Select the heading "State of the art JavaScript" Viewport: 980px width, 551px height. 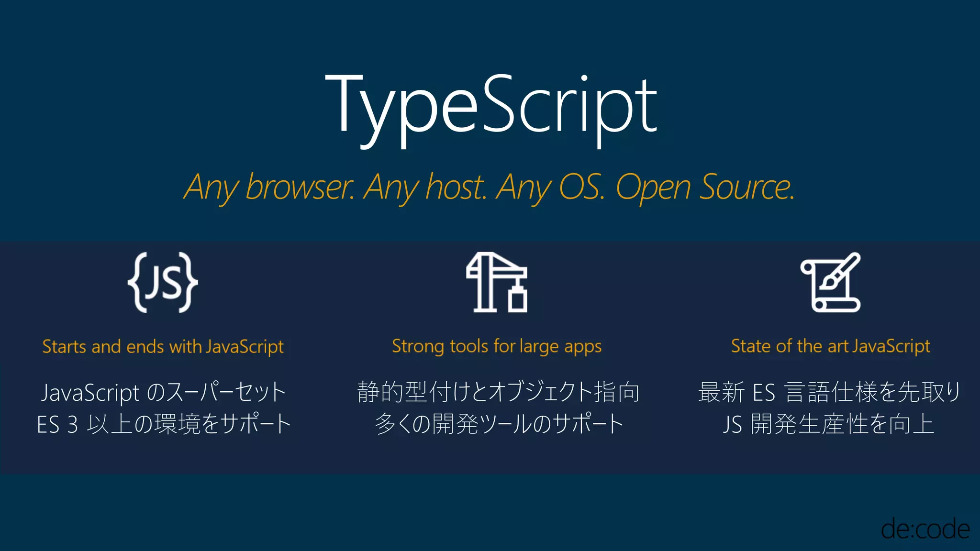coord(831,346)
